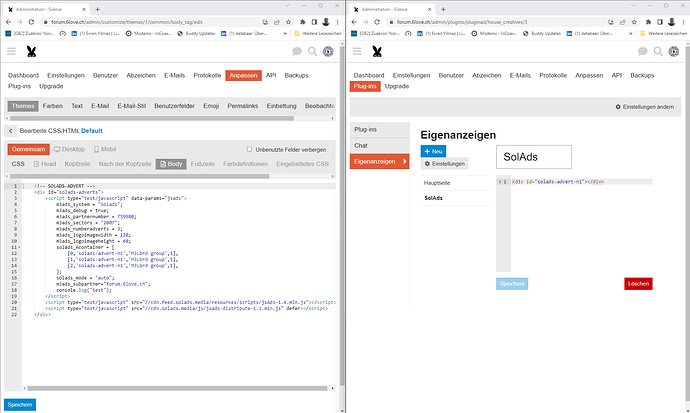Viewport: 690px width, 413px height.
Task: Click red Löschen button
Action: [639, 284]
